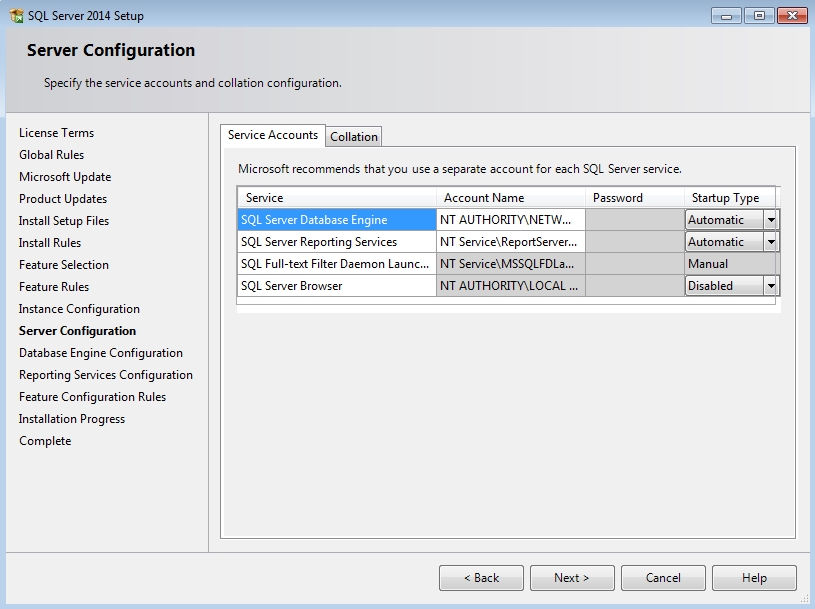Click the Account Name column header
Image resolution: width=815 pixels, height=609 pixels.
pos(510,198)
